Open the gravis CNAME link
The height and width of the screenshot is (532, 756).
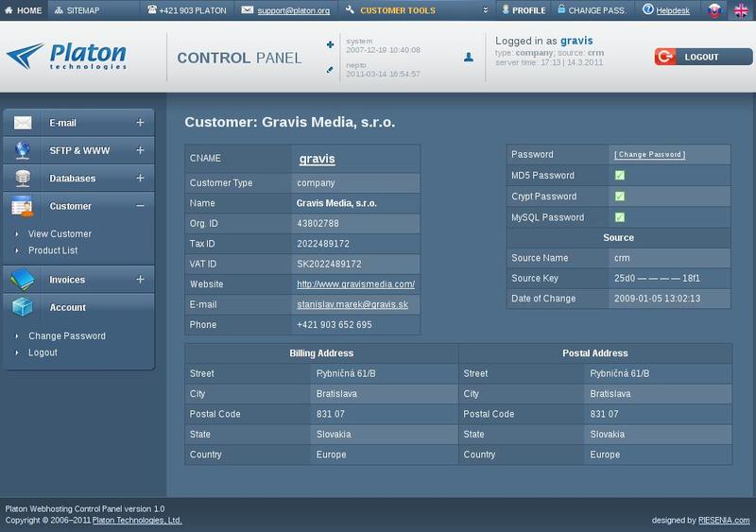(x=317, y=159)
